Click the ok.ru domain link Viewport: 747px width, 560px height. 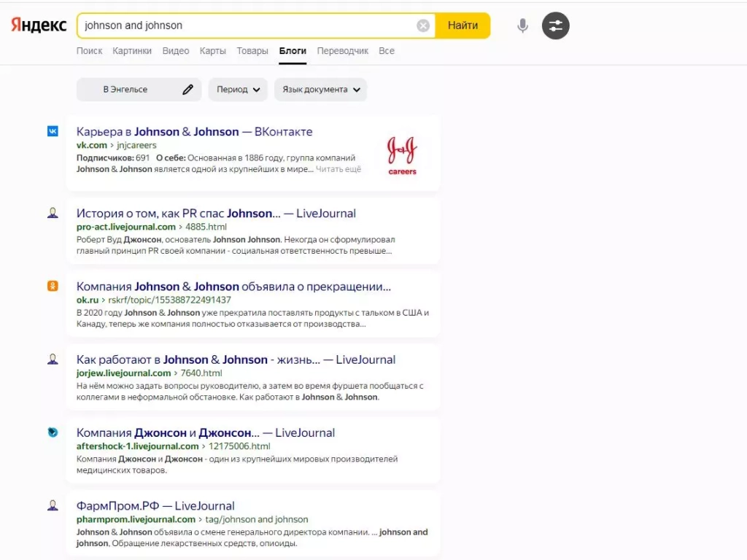point(88,300)
